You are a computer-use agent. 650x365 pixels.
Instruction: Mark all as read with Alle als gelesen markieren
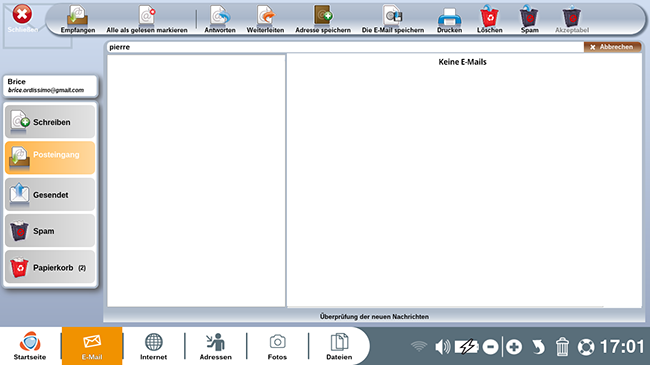pos(147,19)
